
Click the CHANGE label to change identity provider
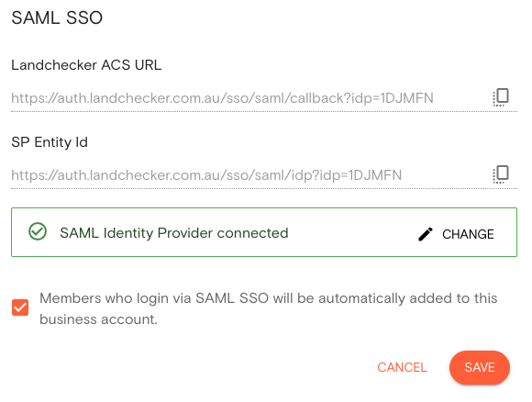pos(468,234)
